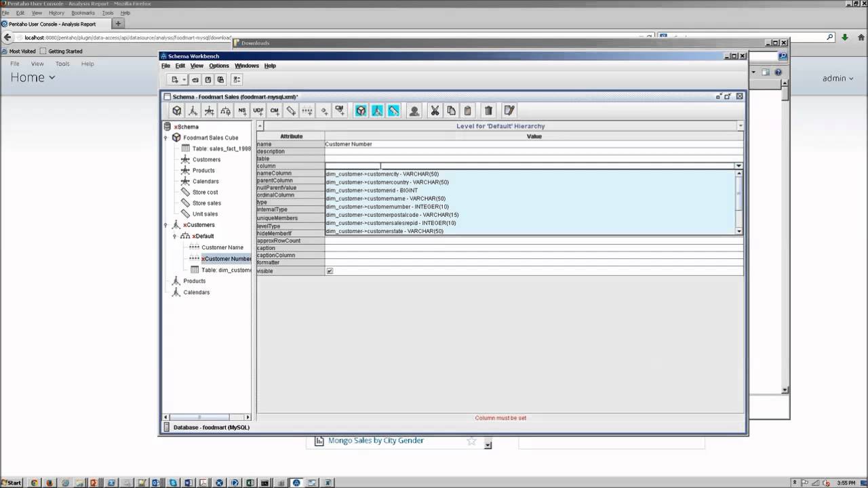Click the Add Dimension Usage icon
868x488 pixels.
pos(210,110)
